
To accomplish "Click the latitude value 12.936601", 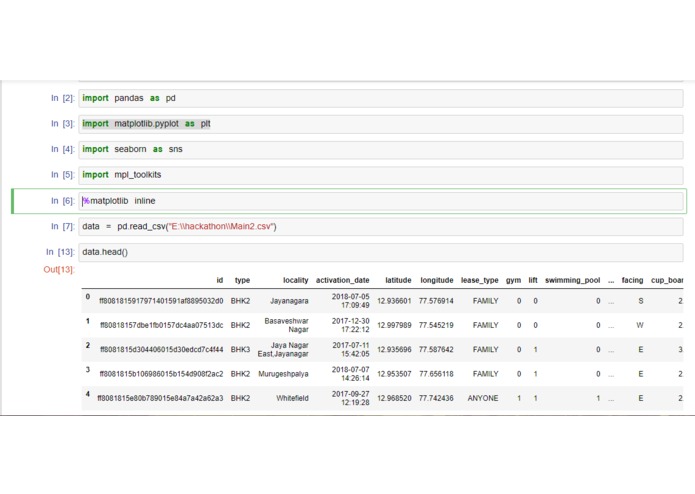I will [x=394, y=301].
